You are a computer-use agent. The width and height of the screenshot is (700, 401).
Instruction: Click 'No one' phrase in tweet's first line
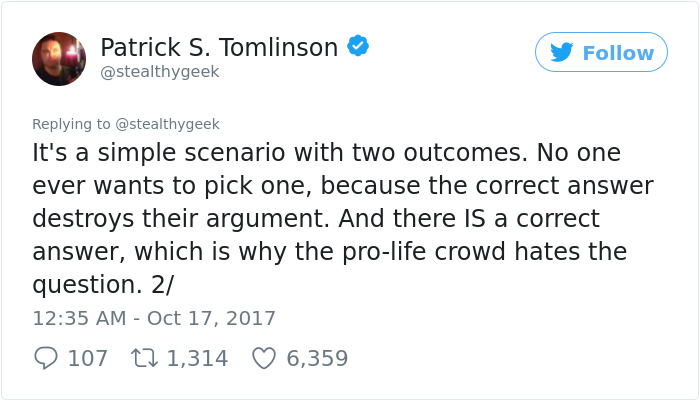pos(579,153)
